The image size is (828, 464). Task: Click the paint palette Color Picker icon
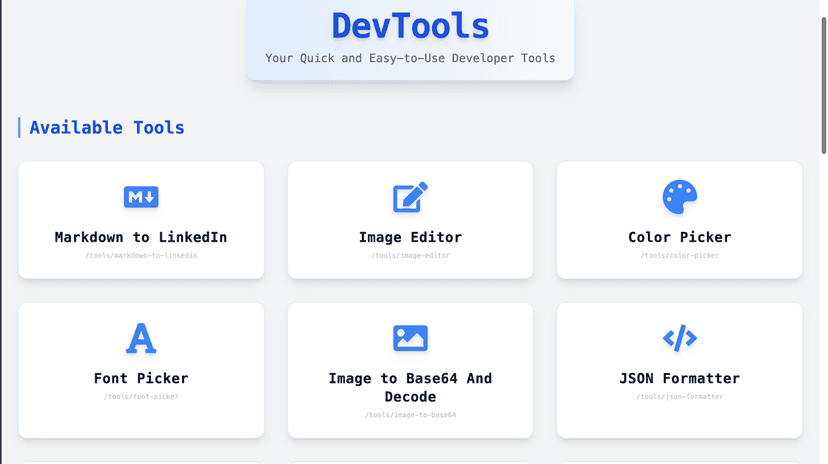[x=679, y=197]
